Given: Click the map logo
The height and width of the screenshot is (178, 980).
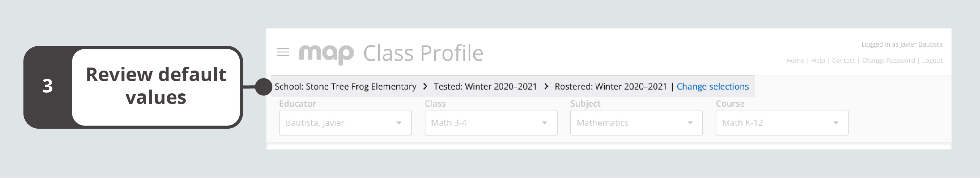Looking at the screenshot, I should coord(326,54).
